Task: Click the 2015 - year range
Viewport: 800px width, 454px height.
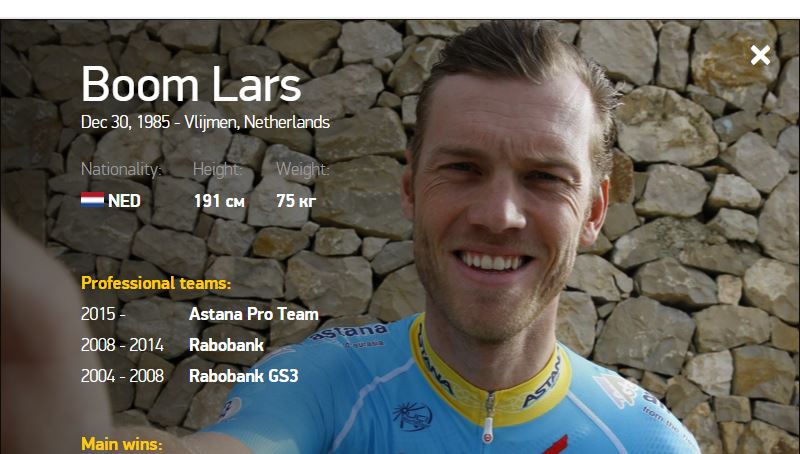Action: click(x=103, y=314)
